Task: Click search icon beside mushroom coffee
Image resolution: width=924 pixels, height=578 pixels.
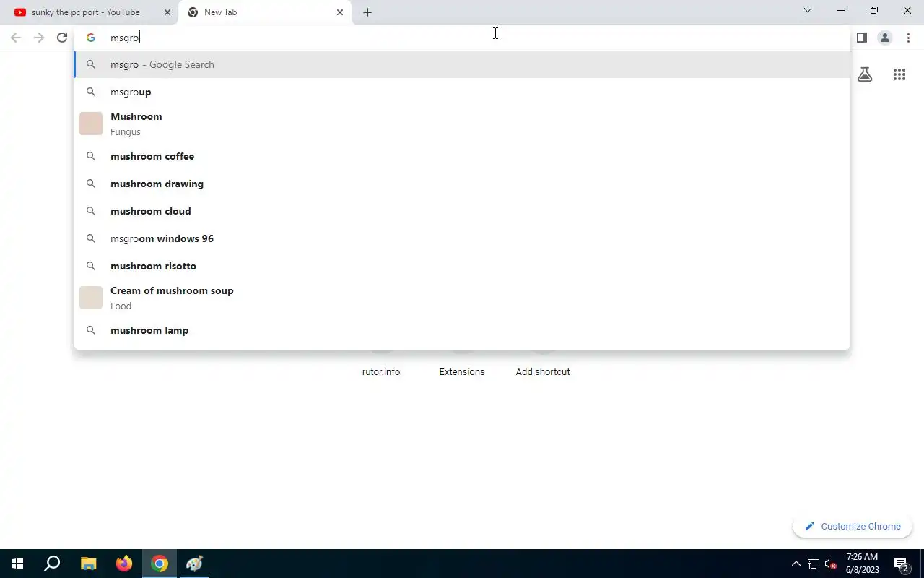Action: click(x=91, y=156)
